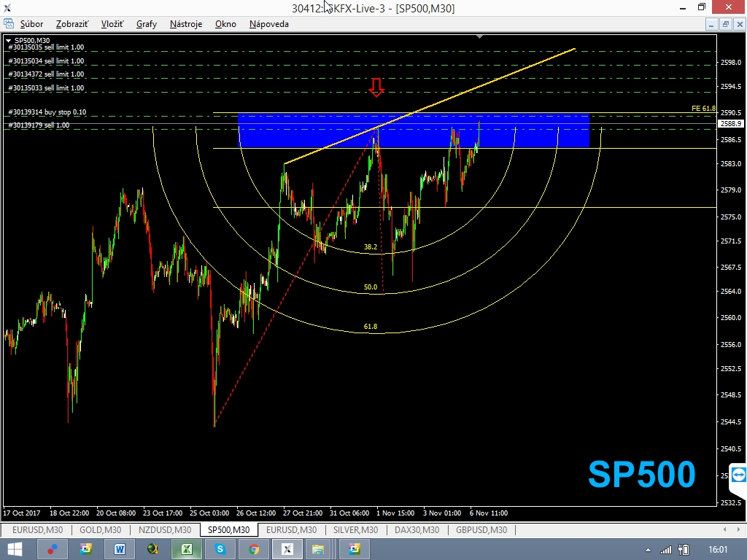Switch to the DAX30,M30 chart tab

417,529
